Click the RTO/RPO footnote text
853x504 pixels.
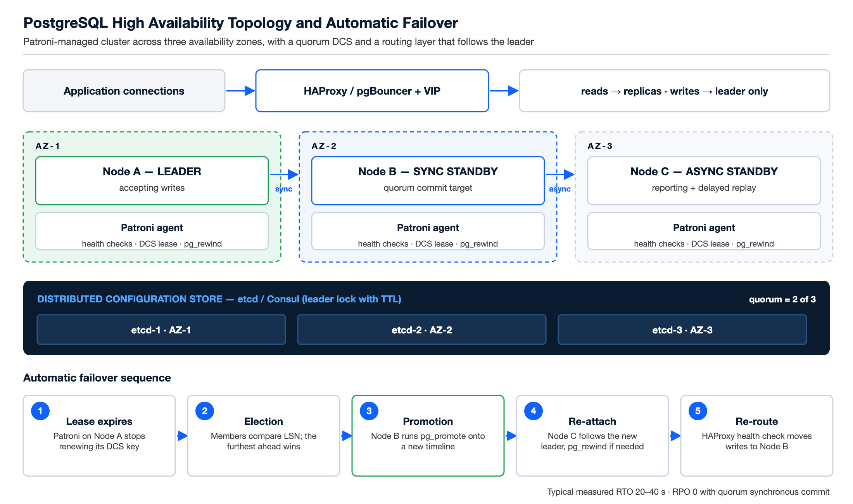click(x=688, y=492)
